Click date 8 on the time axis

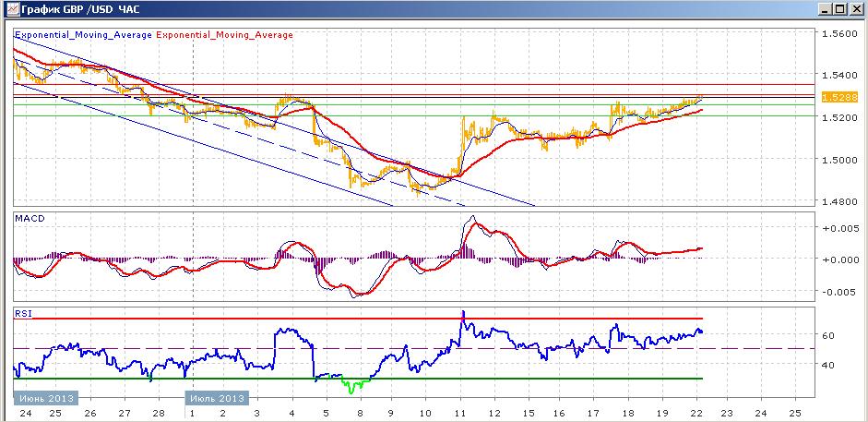pyautogui.click(x=361, y=413)
